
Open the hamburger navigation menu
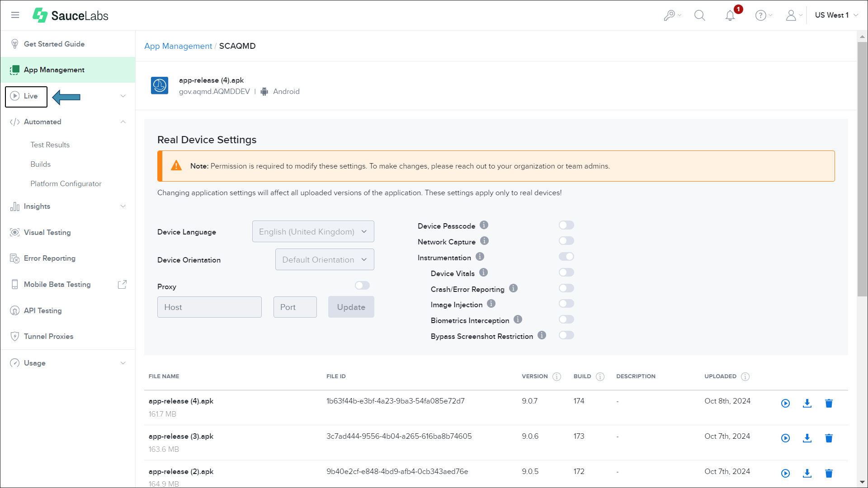(15, 15)
